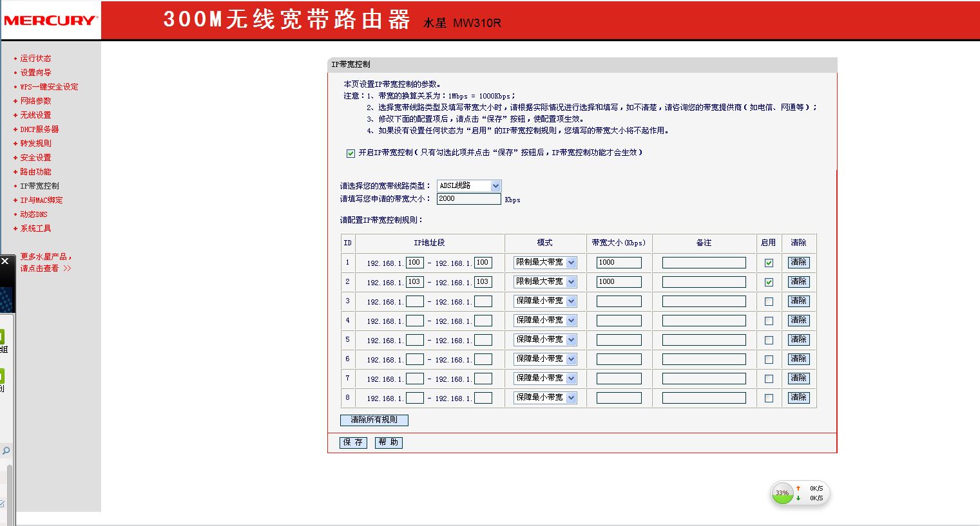Toggle the 开启IP带宽控制 checkbox
980x526 pixels.
click(351, 153)
